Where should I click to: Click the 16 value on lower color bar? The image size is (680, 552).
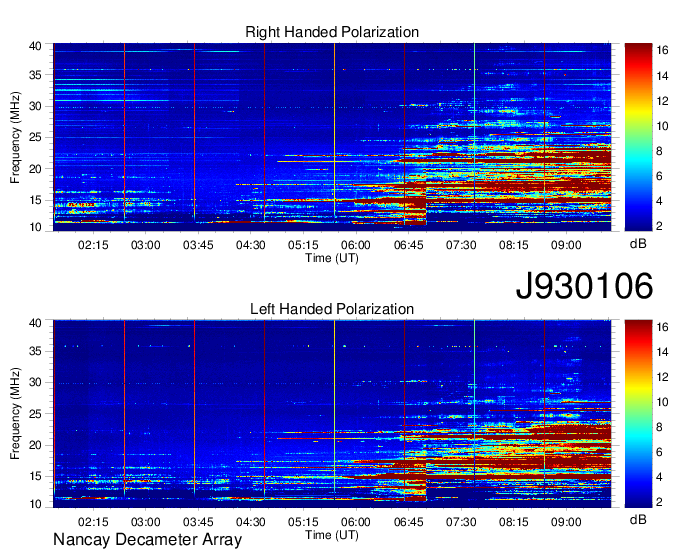click(x=663, y=327)
